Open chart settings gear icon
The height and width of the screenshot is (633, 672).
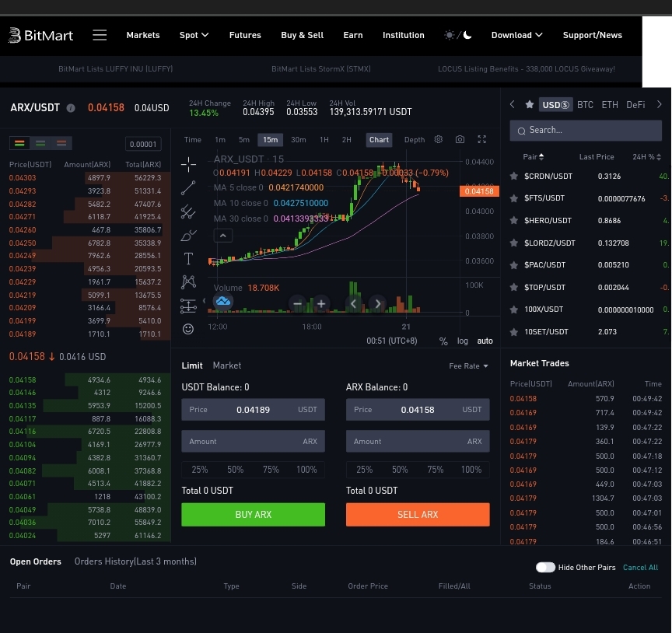click(x=438, y=139)
